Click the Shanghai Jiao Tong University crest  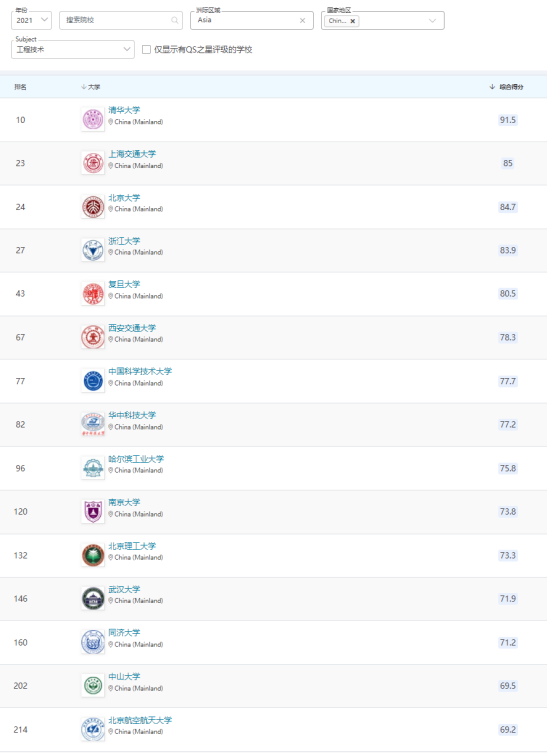point(93,163)
